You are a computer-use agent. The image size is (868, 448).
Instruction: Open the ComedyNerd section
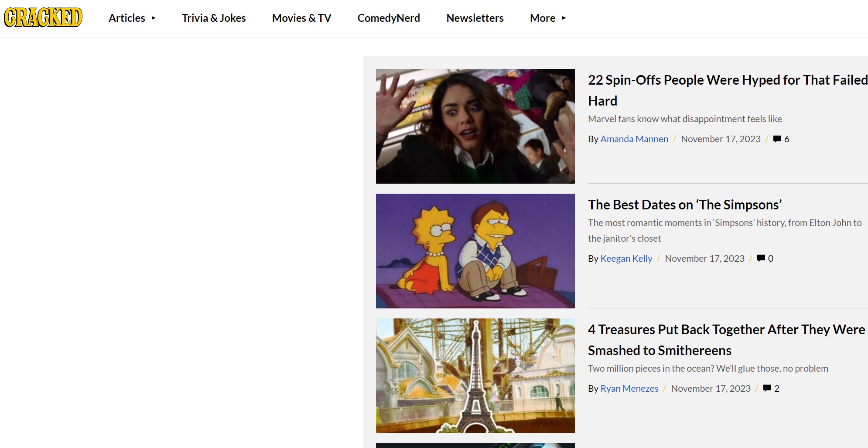click(389, 18)
